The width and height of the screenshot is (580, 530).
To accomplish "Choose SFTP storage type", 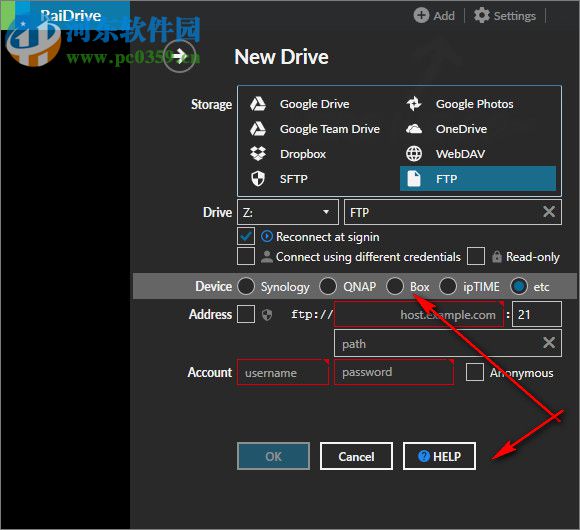I will pyautogui.click(x=279, y=179).
